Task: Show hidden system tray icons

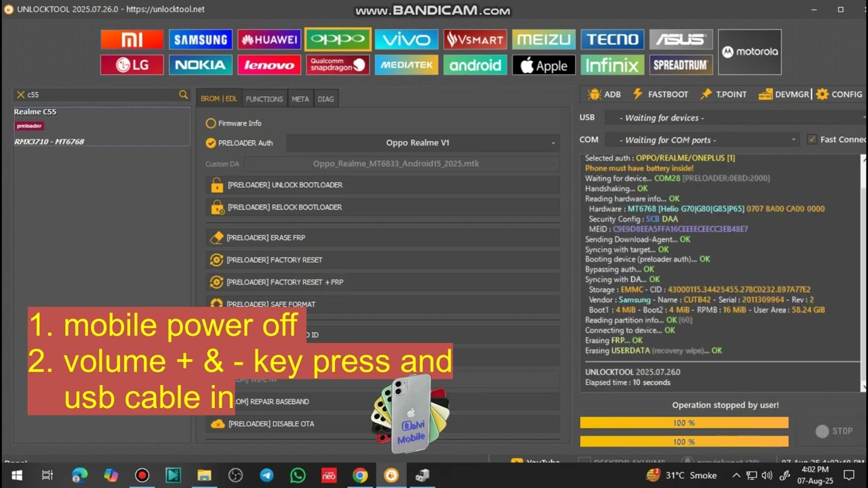Action: 736,475
